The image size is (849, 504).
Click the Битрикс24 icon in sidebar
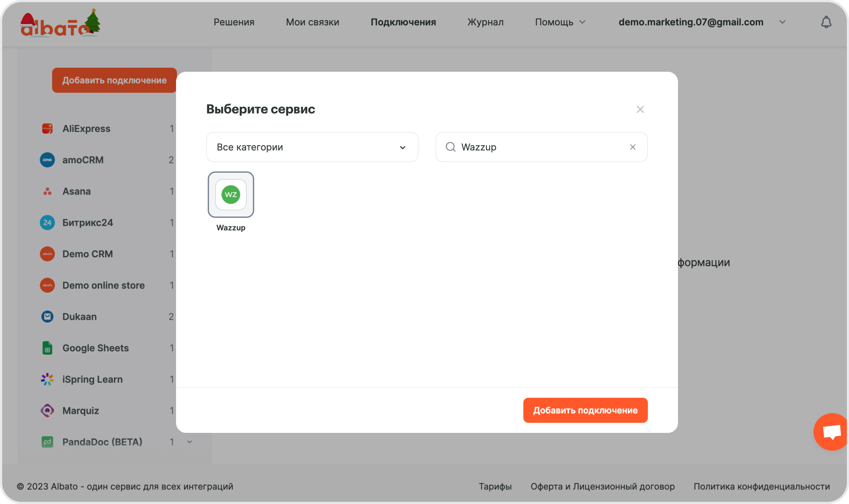tap(47, 222)
